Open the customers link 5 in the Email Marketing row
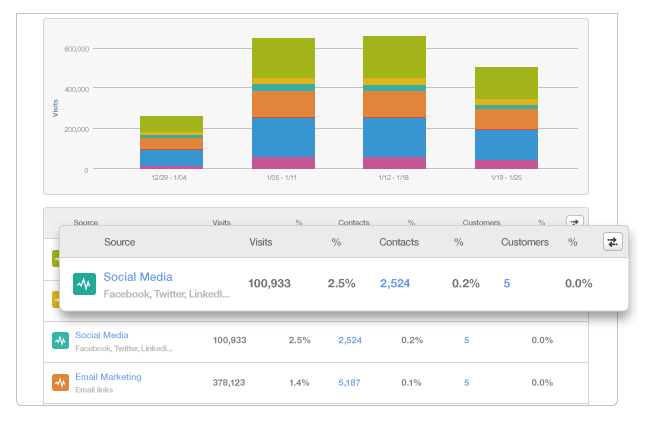650x422 pixels. click(466, 383)
